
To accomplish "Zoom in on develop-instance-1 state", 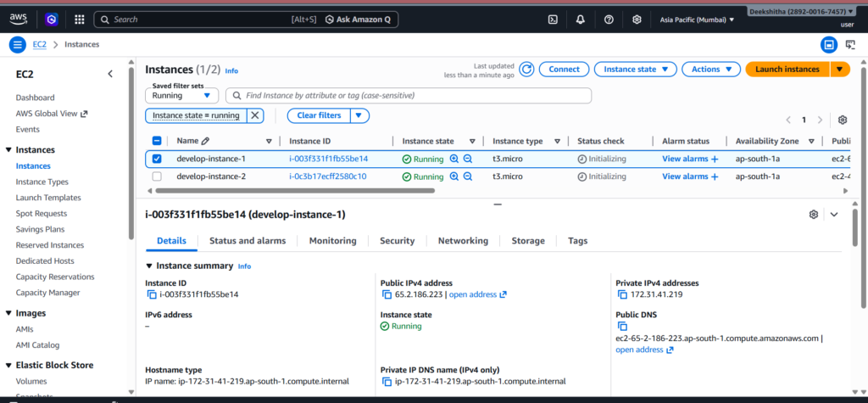I will pos(453,159).
